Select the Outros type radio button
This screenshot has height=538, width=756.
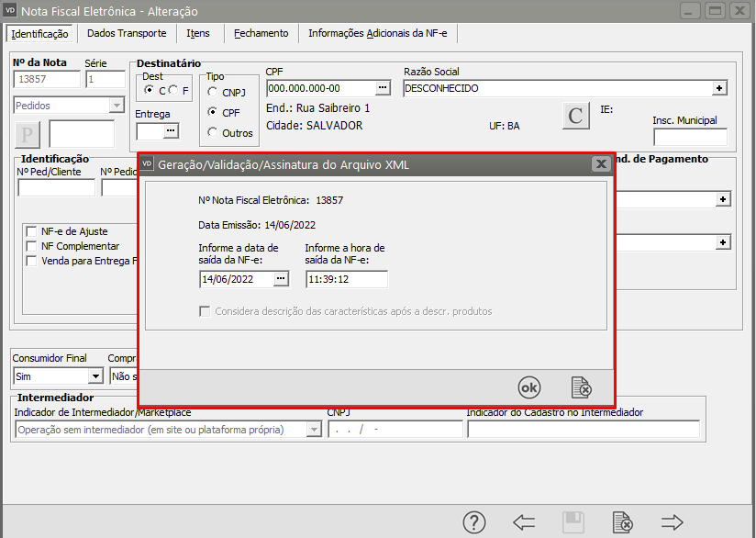click(214, 132)
